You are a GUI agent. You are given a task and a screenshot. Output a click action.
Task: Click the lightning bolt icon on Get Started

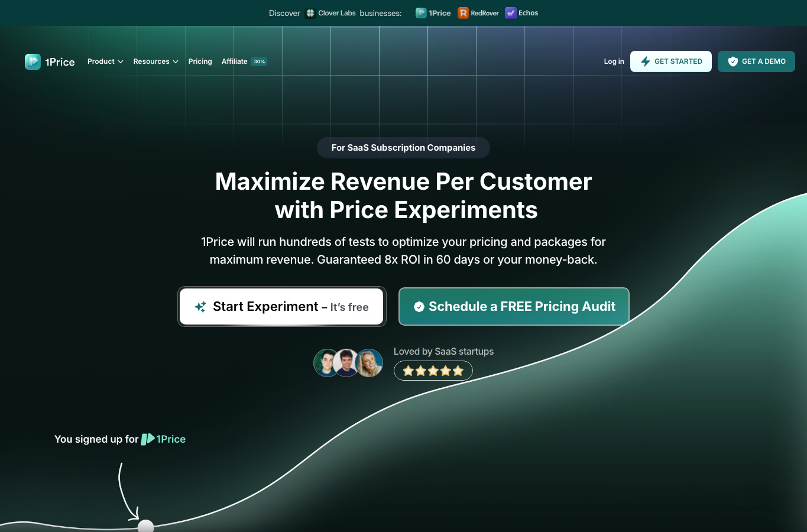(646, 61)
